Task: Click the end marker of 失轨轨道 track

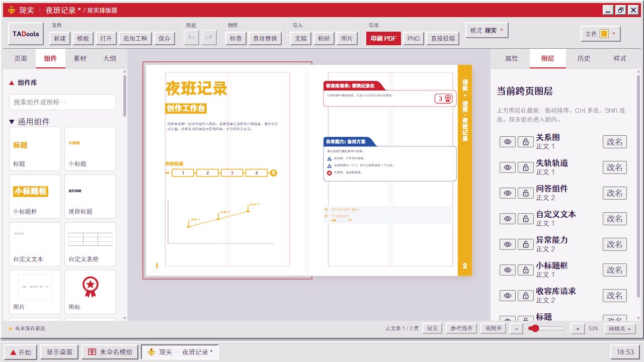Action: pos(273,173)
